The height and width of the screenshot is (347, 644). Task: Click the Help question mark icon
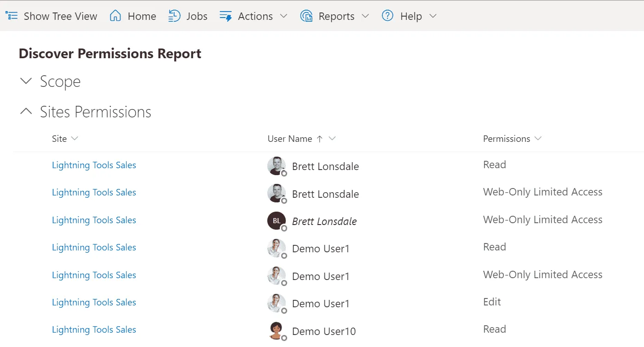[387, 16]
